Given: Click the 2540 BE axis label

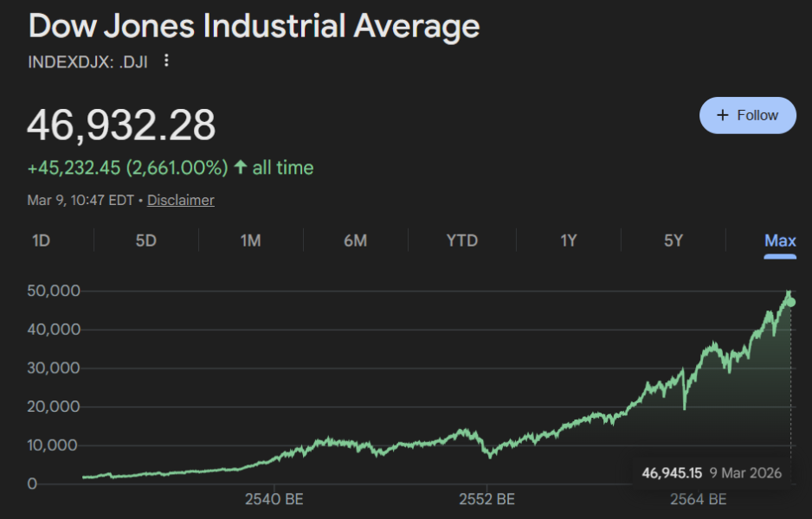Looking at the screenshot, I should (x=274, y=499).
